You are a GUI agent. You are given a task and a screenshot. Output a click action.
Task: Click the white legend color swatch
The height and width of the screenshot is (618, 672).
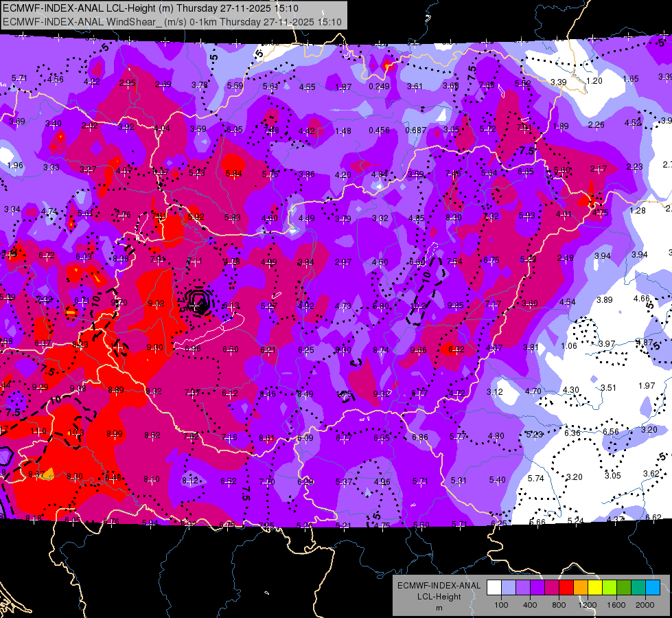click(x=494, y=588)
